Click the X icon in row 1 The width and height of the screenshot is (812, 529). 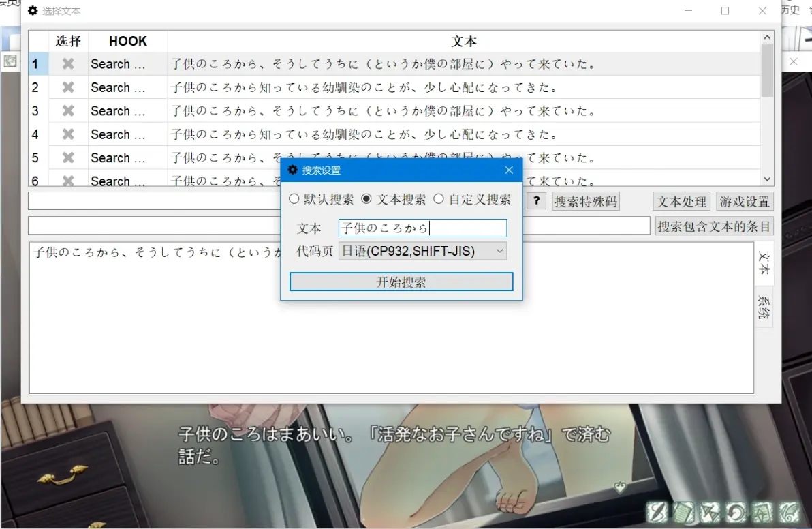coord(68,64)
